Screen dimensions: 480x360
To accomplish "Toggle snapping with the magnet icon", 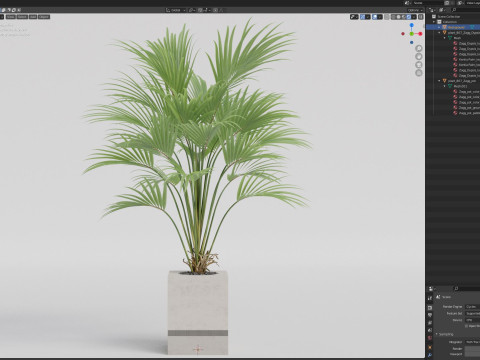I will (200, 10).
